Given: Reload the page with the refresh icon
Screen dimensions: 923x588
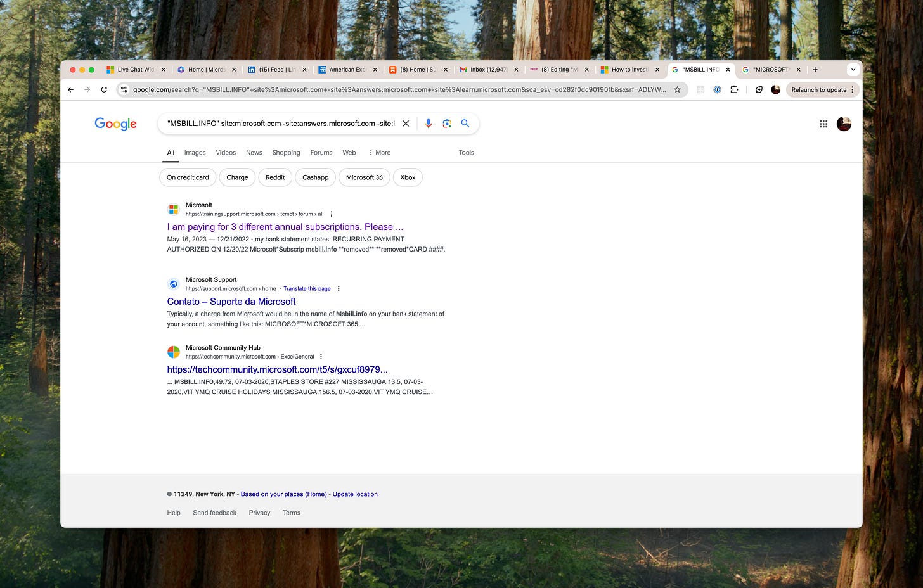Looking at the screenshot, I should pyautogui.click(x=104, y=90).
